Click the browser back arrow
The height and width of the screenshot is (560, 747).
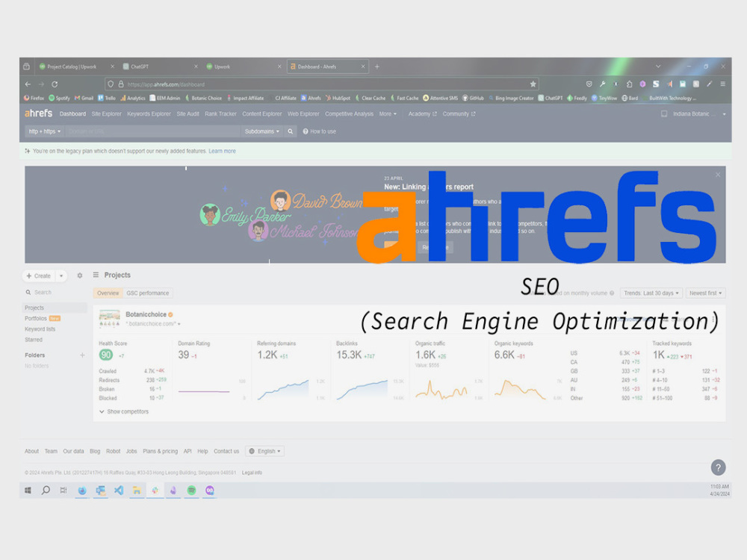click(x=28, y=84)
